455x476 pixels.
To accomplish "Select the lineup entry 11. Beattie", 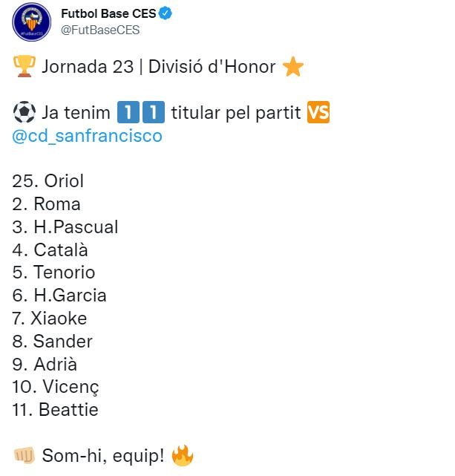I will coord(55,410).
